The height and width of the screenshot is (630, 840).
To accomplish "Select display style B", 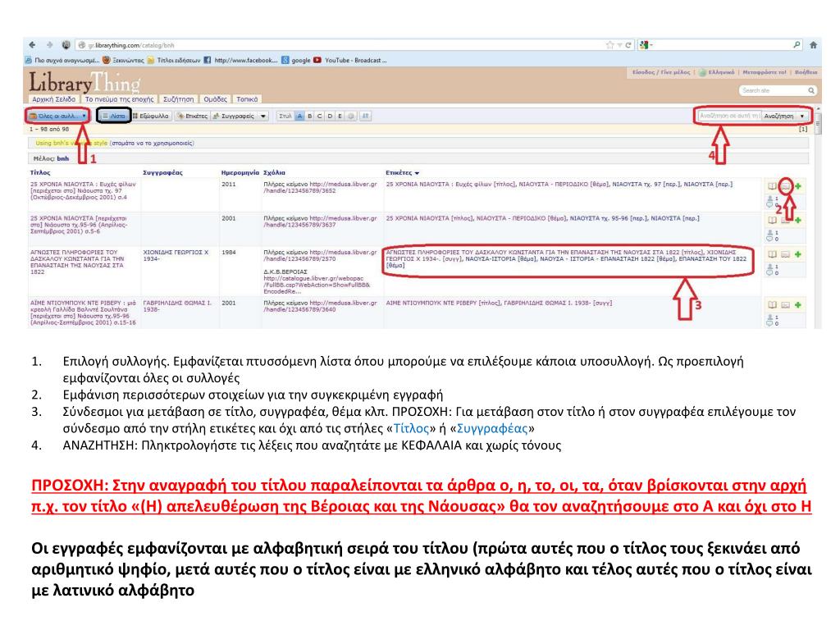I will [309, 116].
